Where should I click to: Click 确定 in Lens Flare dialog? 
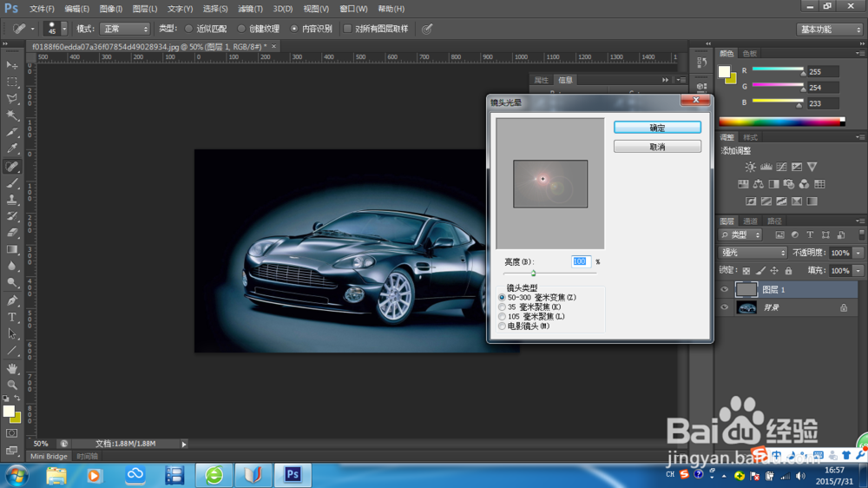[657, 128]
